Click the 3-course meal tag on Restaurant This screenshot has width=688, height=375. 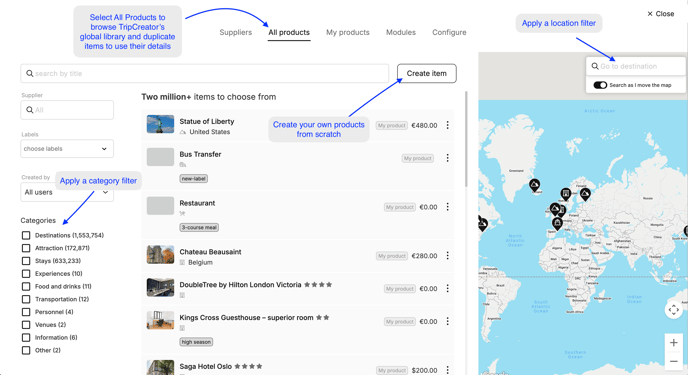click(x=199, y=227)
